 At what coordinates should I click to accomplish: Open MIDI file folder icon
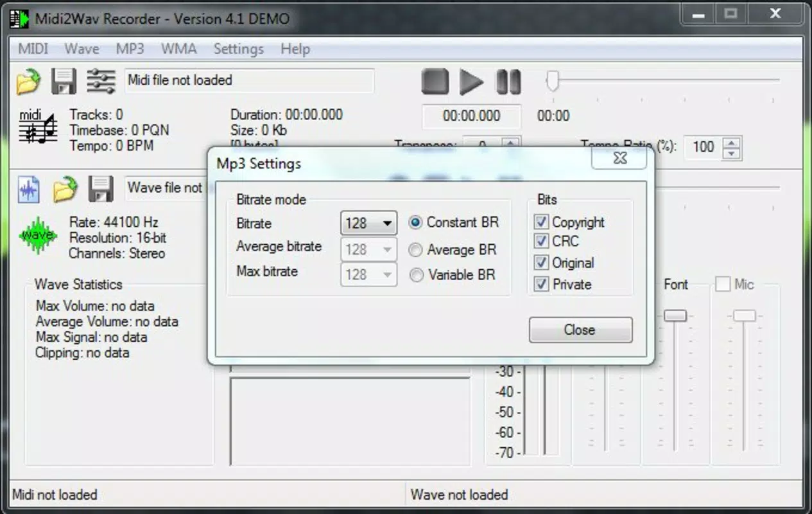point(28,82)
